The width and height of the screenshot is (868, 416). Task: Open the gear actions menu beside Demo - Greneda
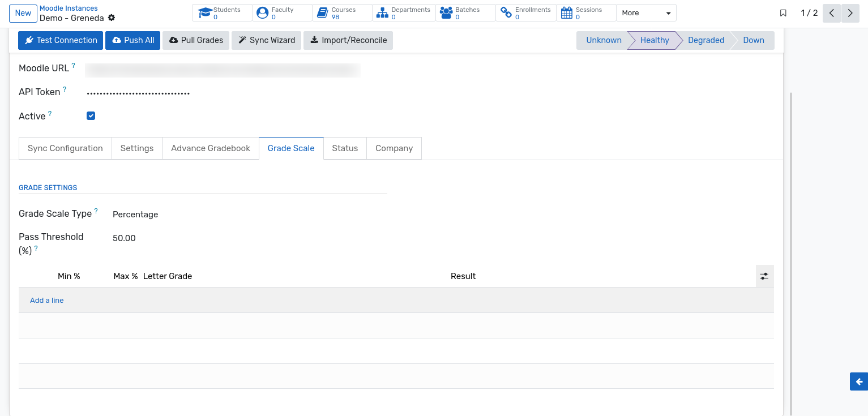pyautogui.click(x=112, y=18)
